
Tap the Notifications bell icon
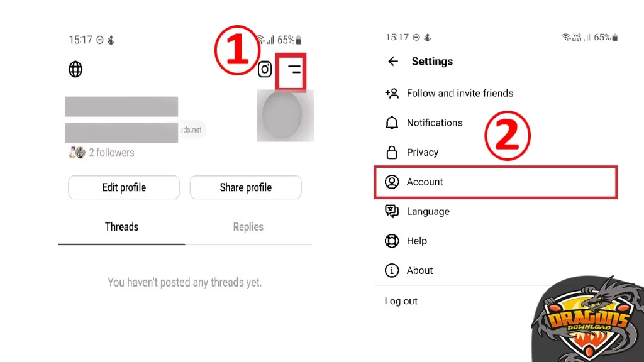click(392, 123)
